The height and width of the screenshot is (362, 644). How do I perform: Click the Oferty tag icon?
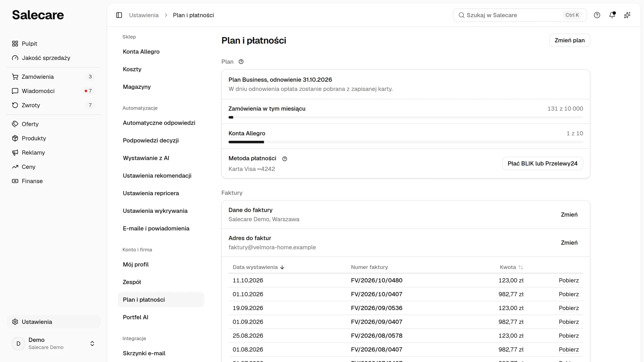point(15,124)
